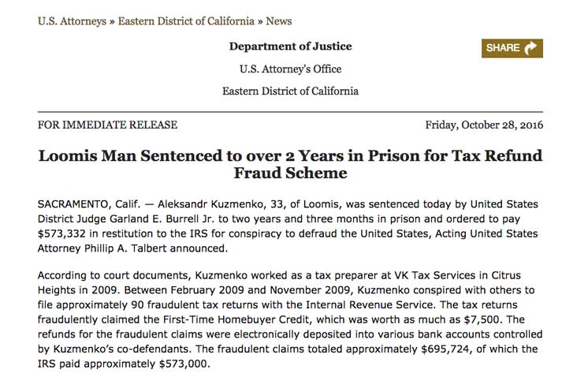Click centered Eastern District of California subheading
This screenshot has width=588, height=388.
point(290,91)
